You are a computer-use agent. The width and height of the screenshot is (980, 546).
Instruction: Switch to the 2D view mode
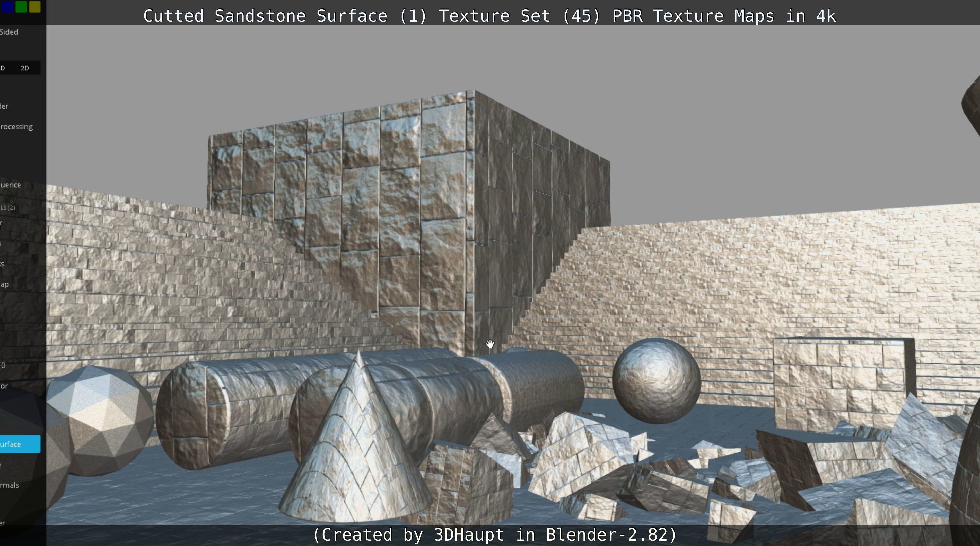tap(25, 68)
